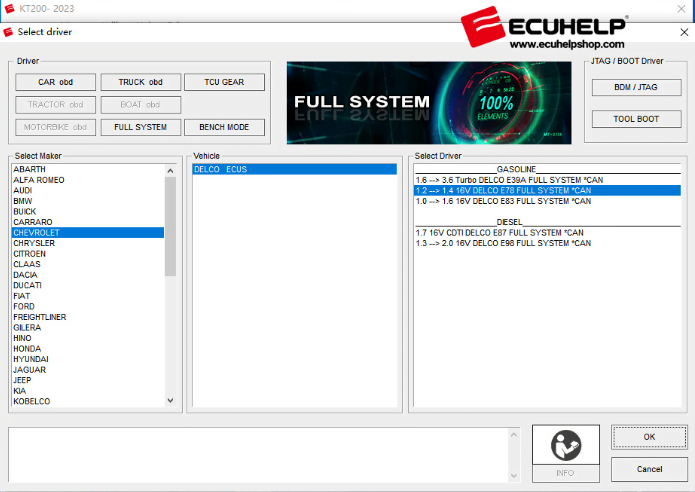Image resolution: width=695 pixels, height=492 pixels.
Task: Click the TOOL BOOT button
Action: [636, 119]
